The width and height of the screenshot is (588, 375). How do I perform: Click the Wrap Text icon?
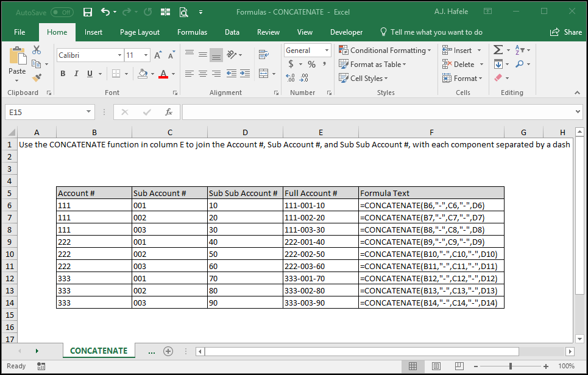[264, 55]
